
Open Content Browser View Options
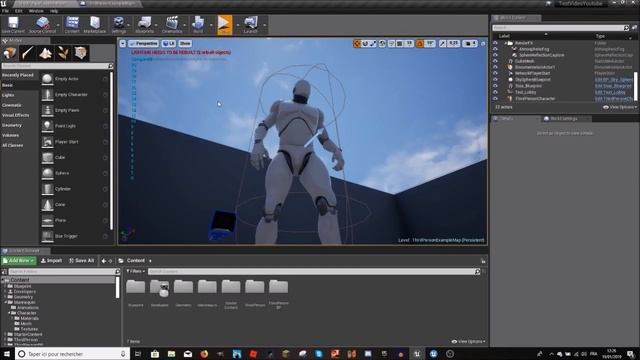[469, 342]
